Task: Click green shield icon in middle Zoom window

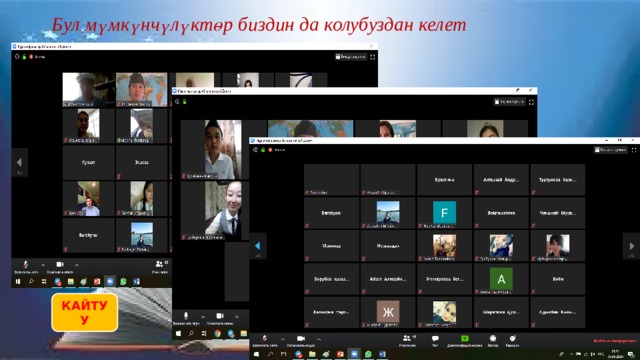Action: tap(184, 102)
